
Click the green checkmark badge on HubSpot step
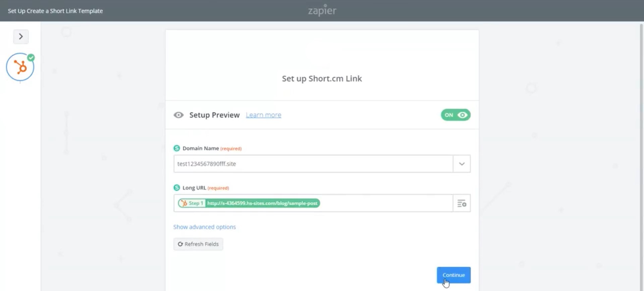tap(31, 58)
